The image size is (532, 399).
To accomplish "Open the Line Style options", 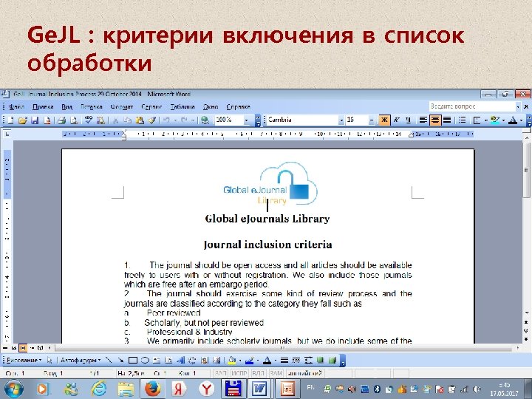I will point(284,361).
